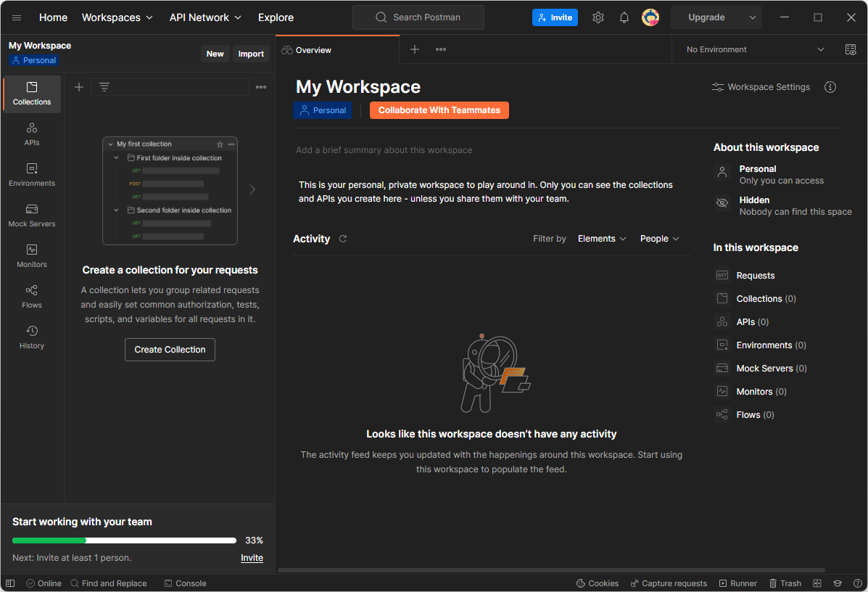The image size is (868, 592).
Task: Click the workspace info icon
Action: tap(830, 87)
